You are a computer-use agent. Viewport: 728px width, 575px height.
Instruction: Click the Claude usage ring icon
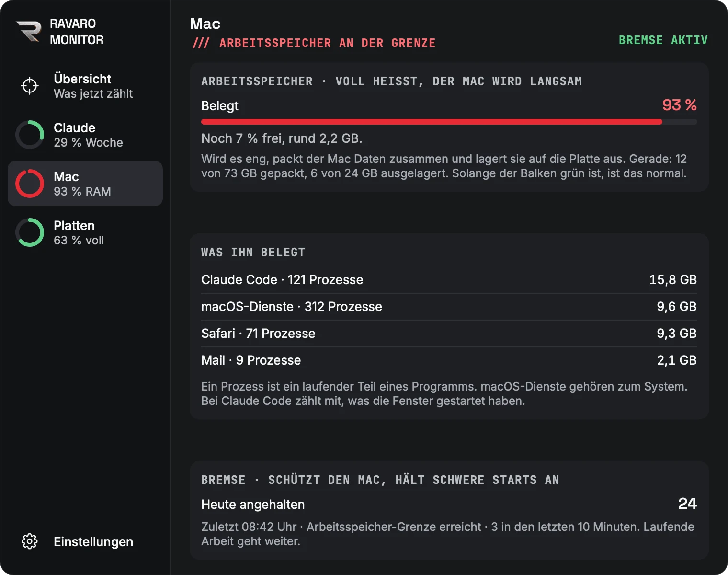tap(30, 135)
